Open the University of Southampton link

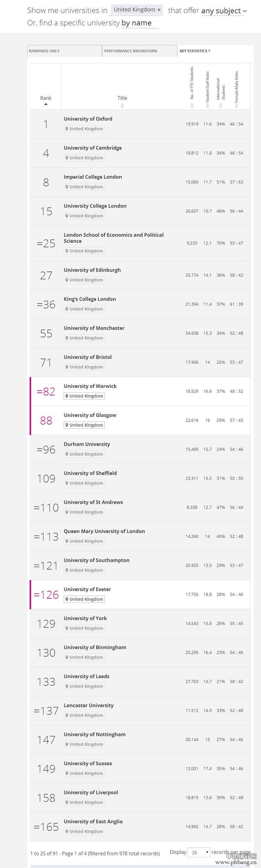coord(97,561)
